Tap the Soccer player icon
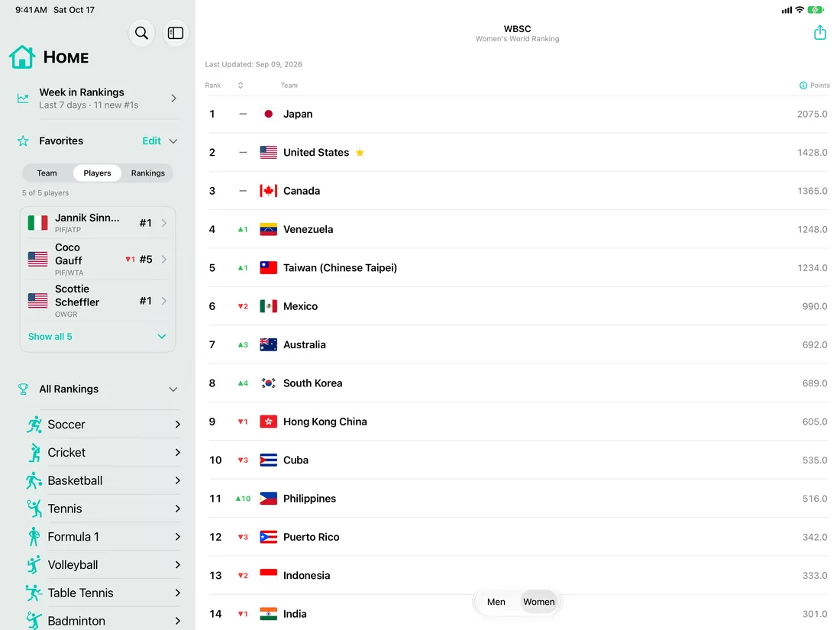840x630 pixels. tap(34, 425)
